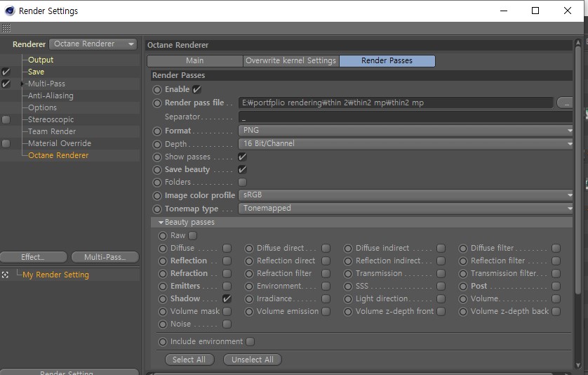Click the animation circle beside Reflection indirect
This screenshot has height=375, width=588.
[348, 261]
